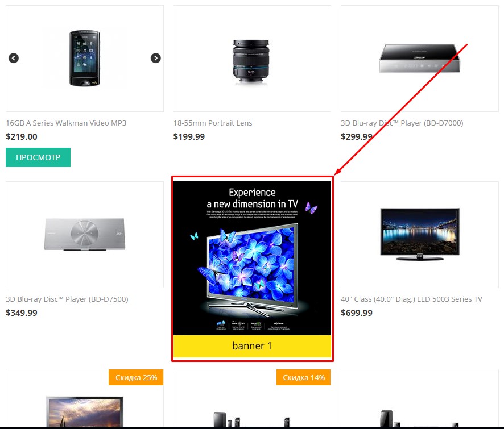
Task: Click the Experience a new dimension TV banner
Action: click(x=252, y=258)
